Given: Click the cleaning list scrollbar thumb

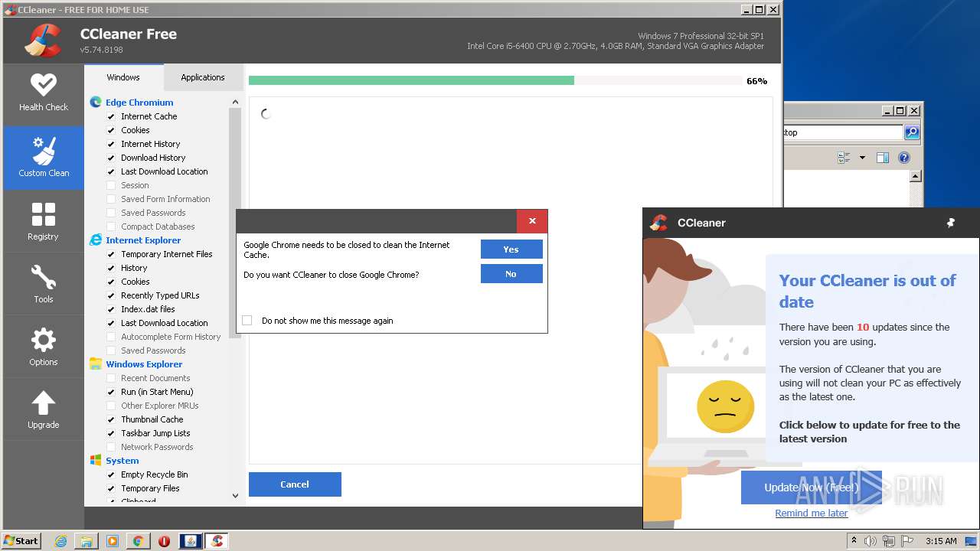Looking at the screenshot, I should coord(235,222).
